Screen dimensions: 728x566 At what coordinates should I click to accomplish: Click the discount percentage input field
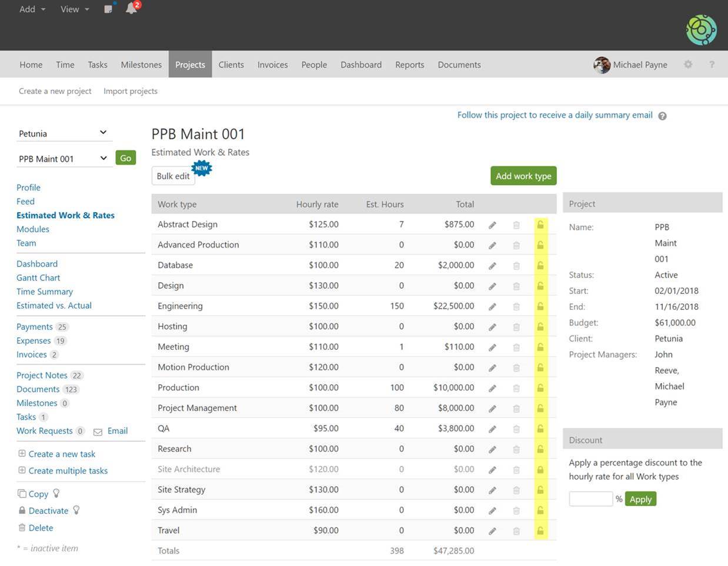590,499
